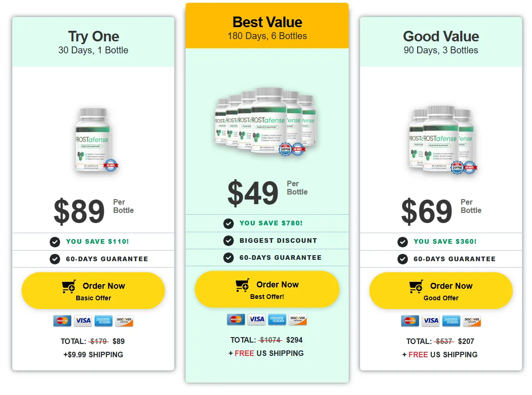Order the 3-bottle Good Offer
Viewport: 532px width, 395px height.
tap(441, 291)
